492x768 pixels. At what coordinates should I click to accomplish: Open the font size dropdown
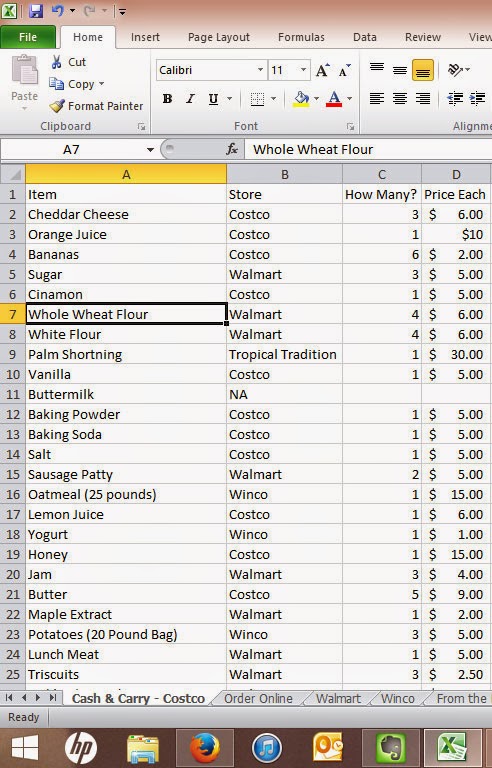pyautogui.click(x=304, y=70)
